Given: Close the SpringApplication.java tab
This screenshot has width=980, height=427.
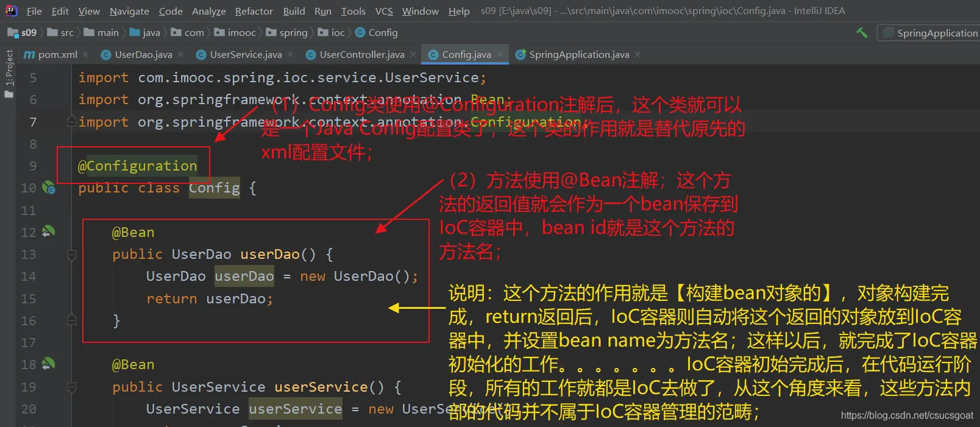Looking at the screenshot, I should click(x=637, y=54).
